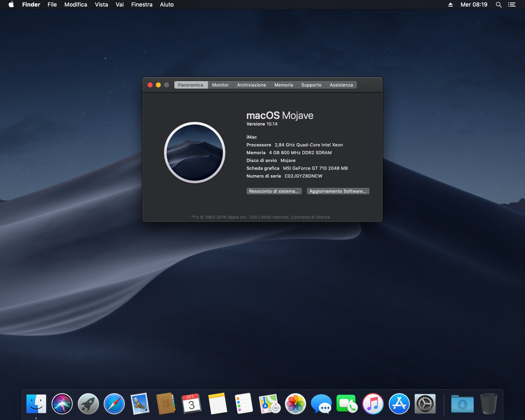525x420 pixels.
Task: Open Launchpad rocket icon
Action: coord(88,404)
